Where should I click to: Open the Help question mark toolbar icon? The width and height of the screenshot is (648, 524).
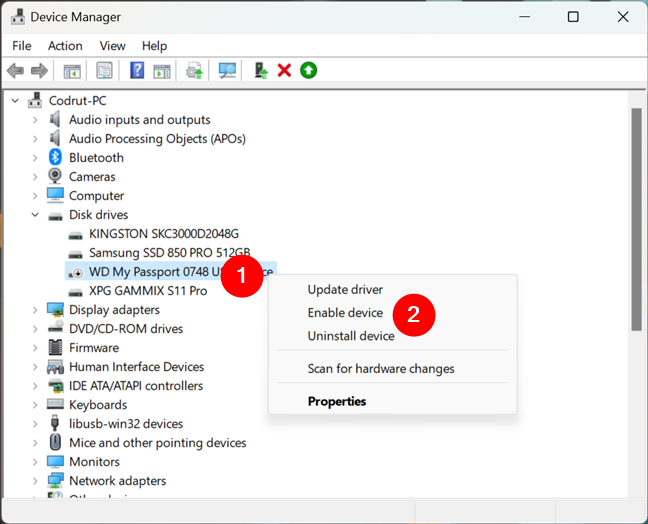tap(137, 70)
